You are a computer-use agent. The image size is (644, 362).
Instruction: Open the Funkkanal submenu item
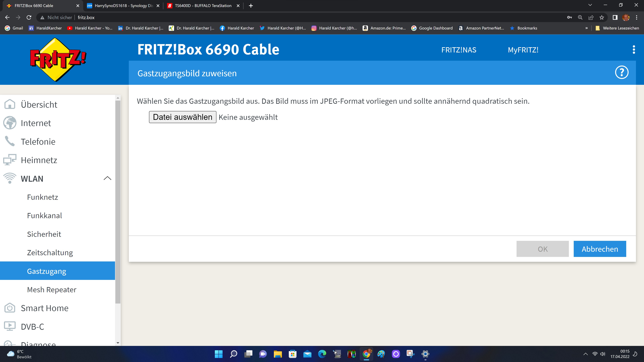tap(44, 215)
